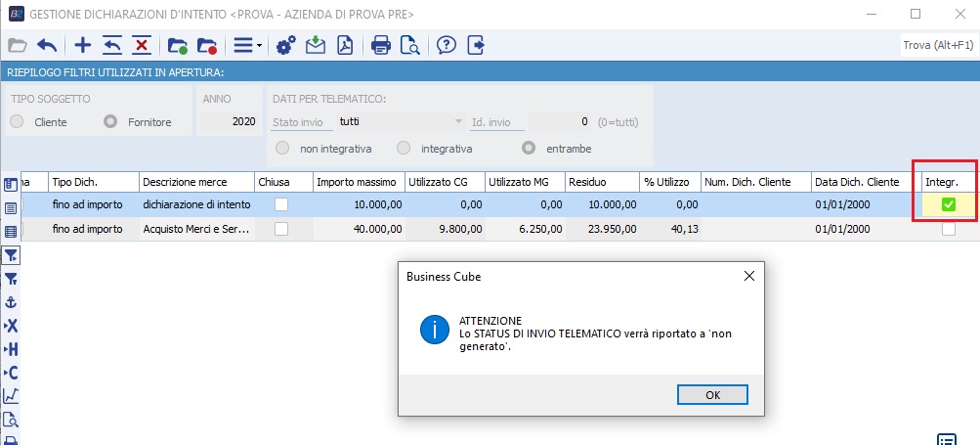The width and height of the screenshot is (980, 445).
Task: Click the Chiusa column header
Action: 283,182
